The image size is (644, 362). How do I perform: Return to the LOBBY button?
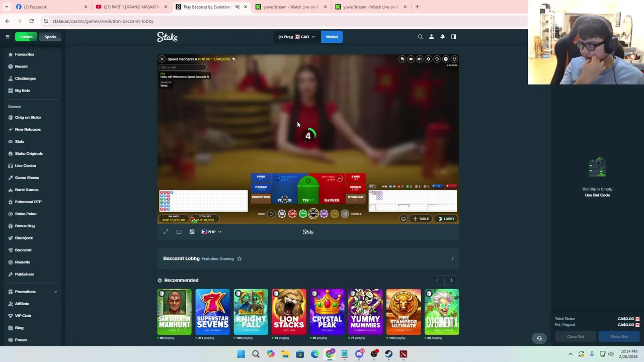tap(446, 219)
